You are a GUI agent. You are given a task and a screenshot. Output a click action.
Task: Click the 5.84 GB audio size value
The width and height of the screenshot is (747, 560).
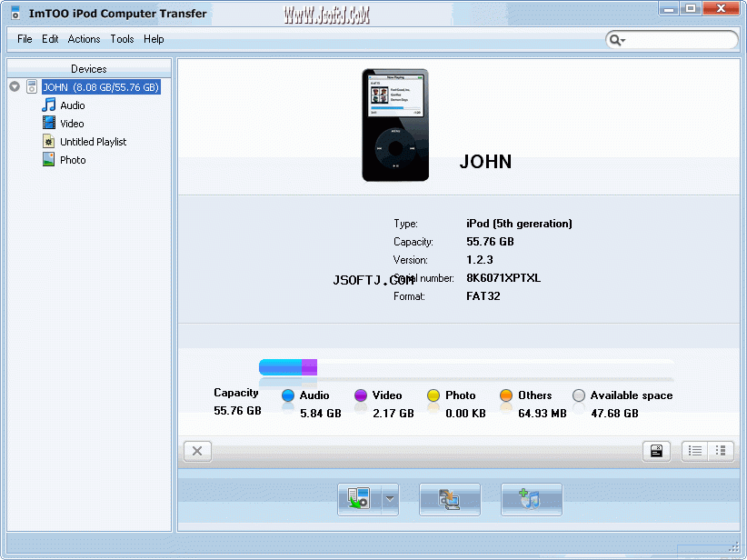(x=321, y=414)
